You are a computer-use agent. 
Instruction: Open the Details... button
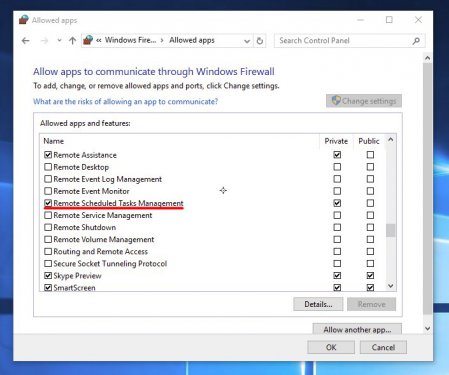click(x=318, y=304)
